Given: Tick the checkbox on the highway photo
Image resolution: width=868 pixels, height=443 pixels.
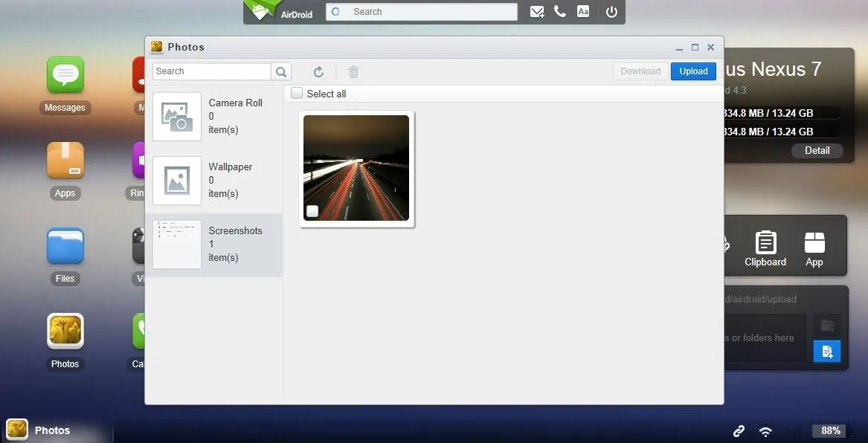Looking at the screenshot, I should click(x=312, y=210).
